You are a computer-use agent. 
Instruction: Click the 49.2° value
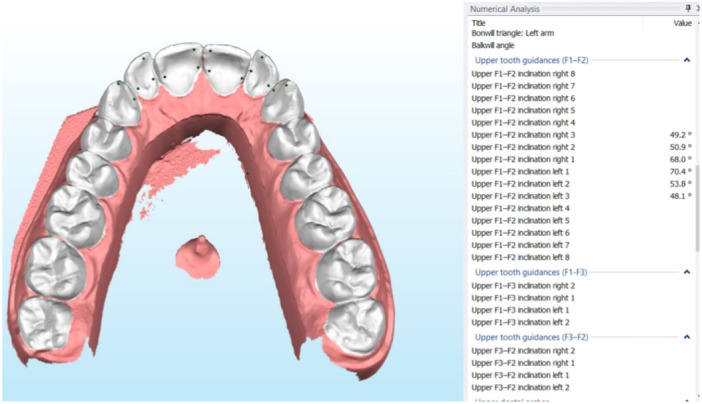tap(681, 135)
